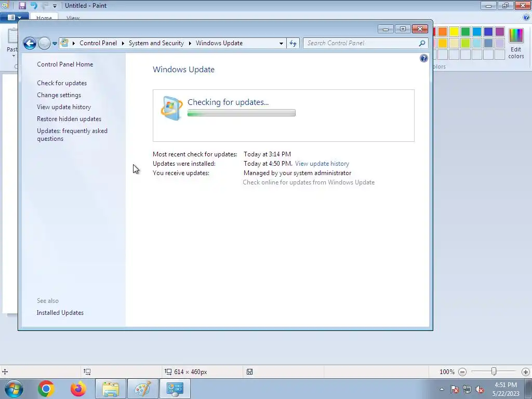The width and height of the screenshot is (532, 399).
Task: Open File Explorer taskbar icon
Action: click(x=111, y=389)
